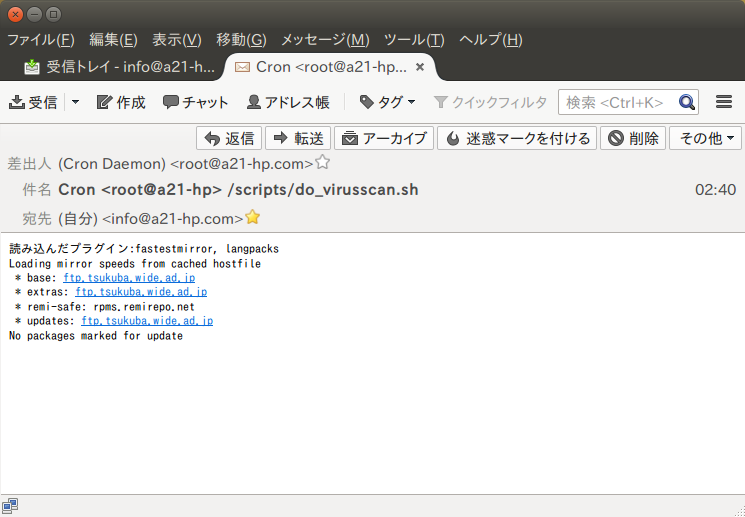Click the online status icon in status bar

(x=10, y=507)
